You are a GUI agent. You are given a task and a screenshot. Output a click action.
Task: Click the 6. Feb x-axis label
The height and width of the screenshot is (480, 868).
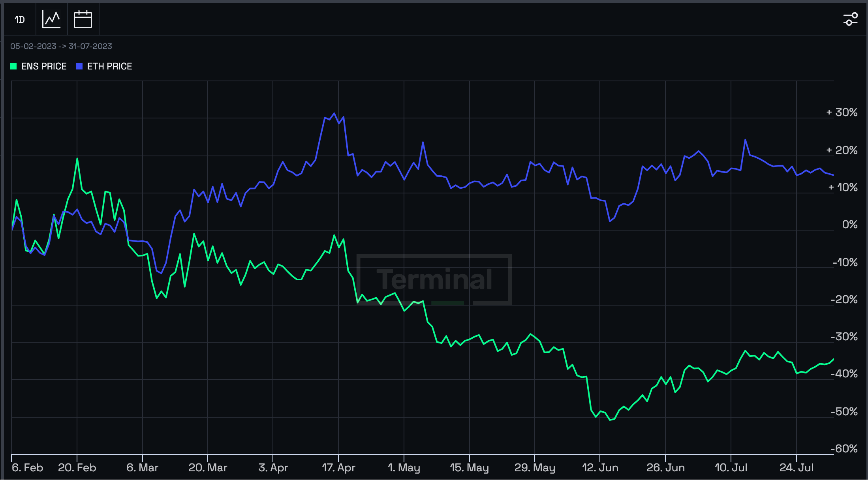[27, 468]
